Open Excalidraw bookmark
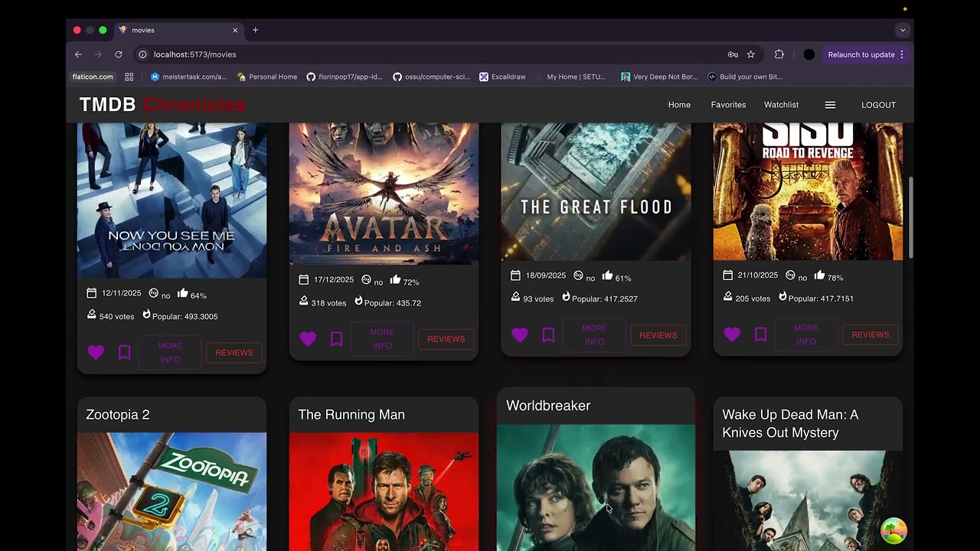This screenshot has width=980, height=551. tap(502, 77)
